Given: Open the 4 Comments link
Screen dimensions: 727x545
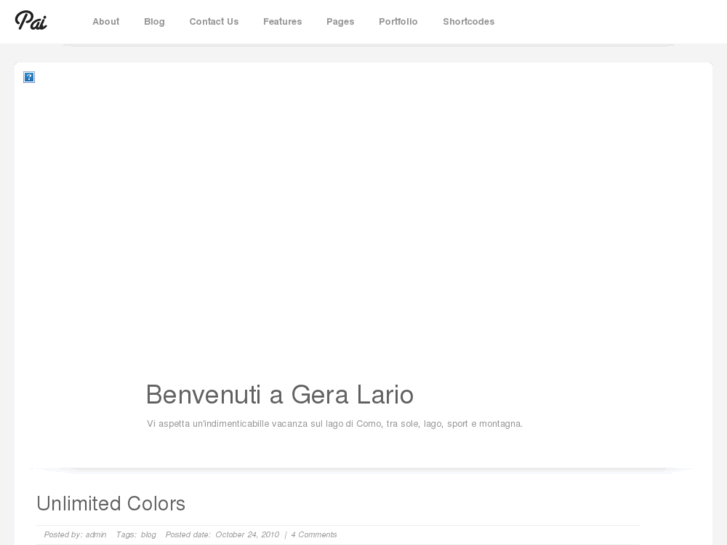Looking at the screenshot, I should pyautogui.click(x=314, y=534).
